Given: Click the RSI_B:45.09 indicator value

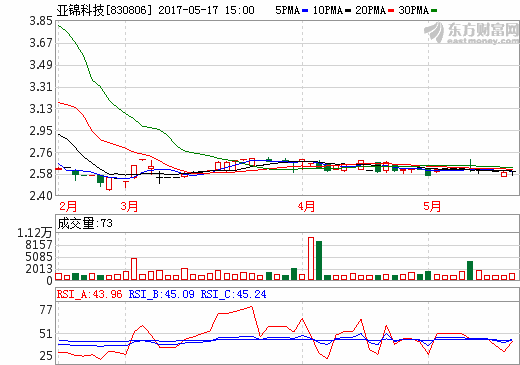Looking at the screenshot, I should [x=161, y=294].
